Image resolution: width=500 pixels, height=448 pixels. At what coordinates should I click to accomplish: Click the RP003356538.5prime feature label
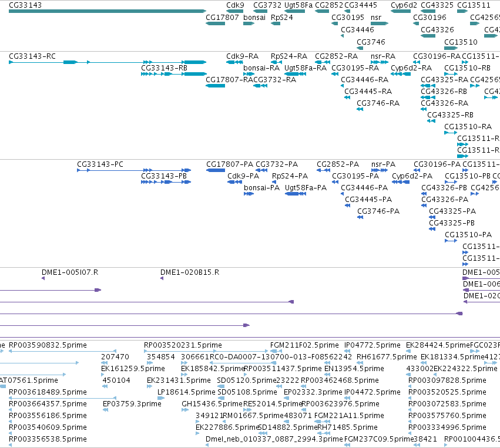click(48, 439)
